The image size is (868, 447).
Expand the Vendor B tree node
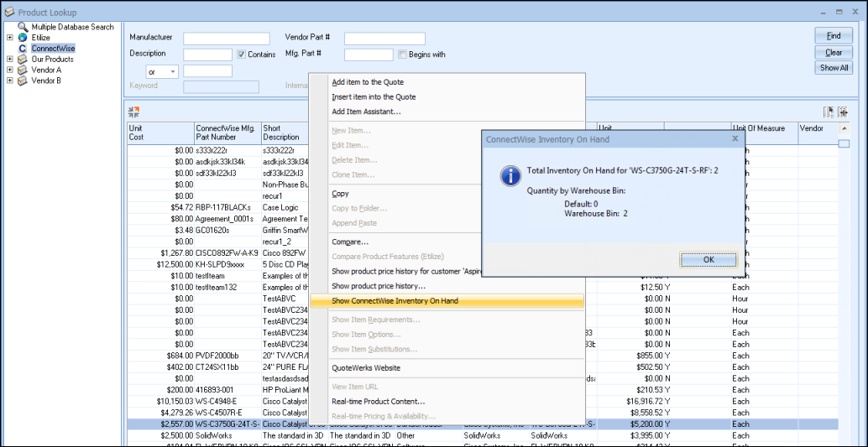tap(10, 81)
